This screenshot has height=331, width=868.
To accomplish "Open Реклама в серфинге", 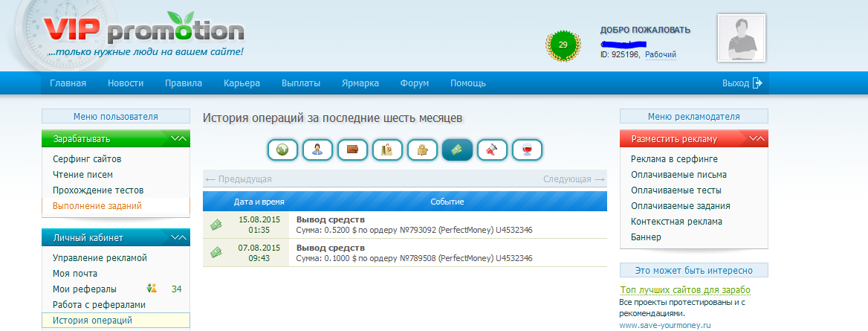I will pyautogui.click(x=674, y=159).
